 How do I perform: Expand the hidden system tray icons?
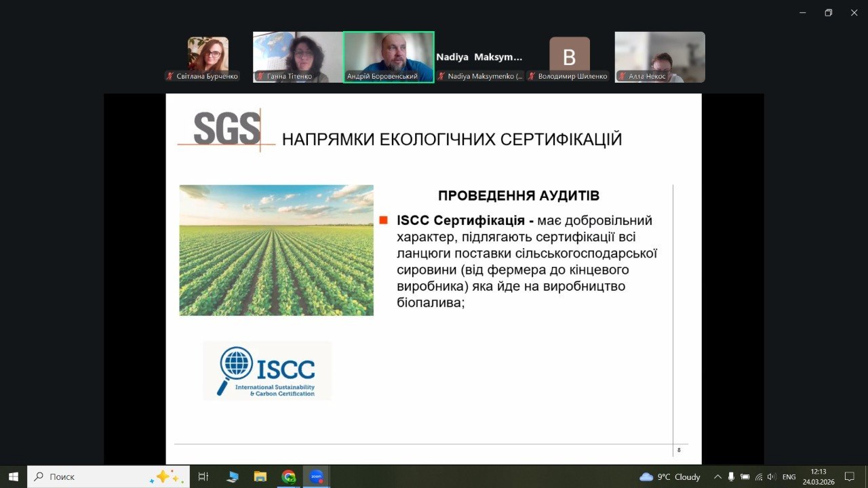(x=716, y=476)
